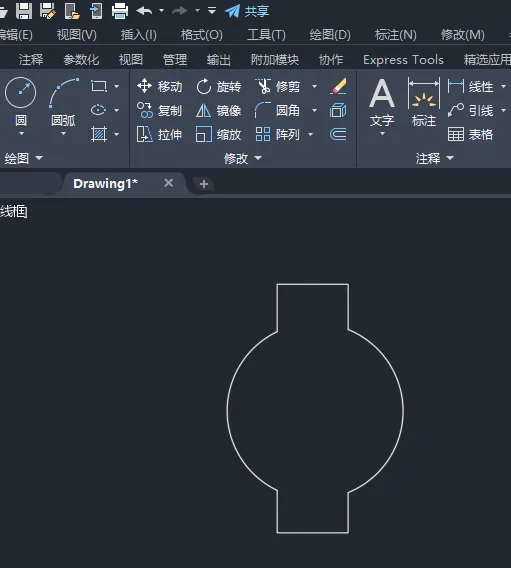
Task: Select the Mirror (镜像) tool
Action: (218, 110)
